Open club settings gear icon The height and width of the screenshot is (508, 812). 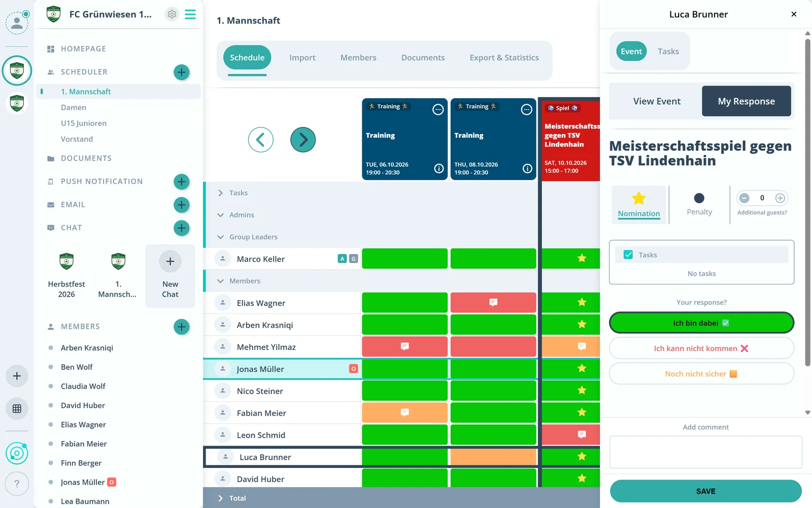[x=172, y=14]
